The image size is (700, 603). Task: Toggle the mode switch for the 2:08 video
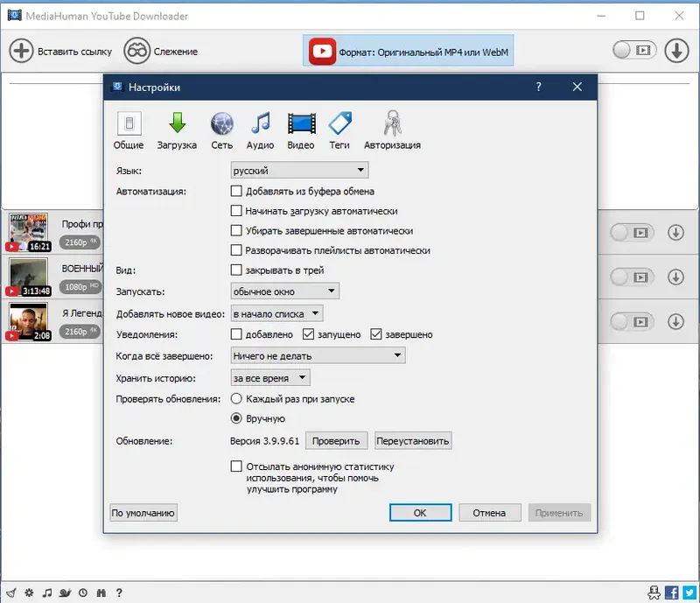pos(632,321)
